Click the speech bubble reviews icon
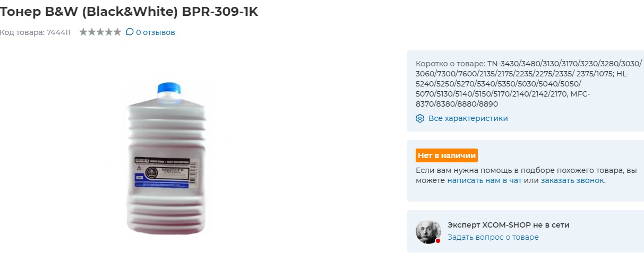Image resolution: width=644 pixels, height=270 pixels. 130,32
